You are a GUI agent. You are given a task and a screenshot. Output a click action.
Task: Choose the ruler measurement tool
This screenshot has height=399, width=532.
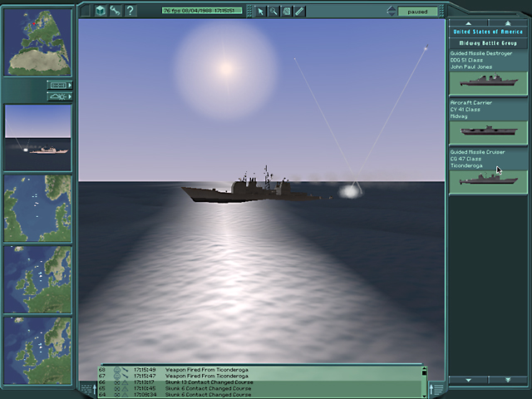coord(299,12)
